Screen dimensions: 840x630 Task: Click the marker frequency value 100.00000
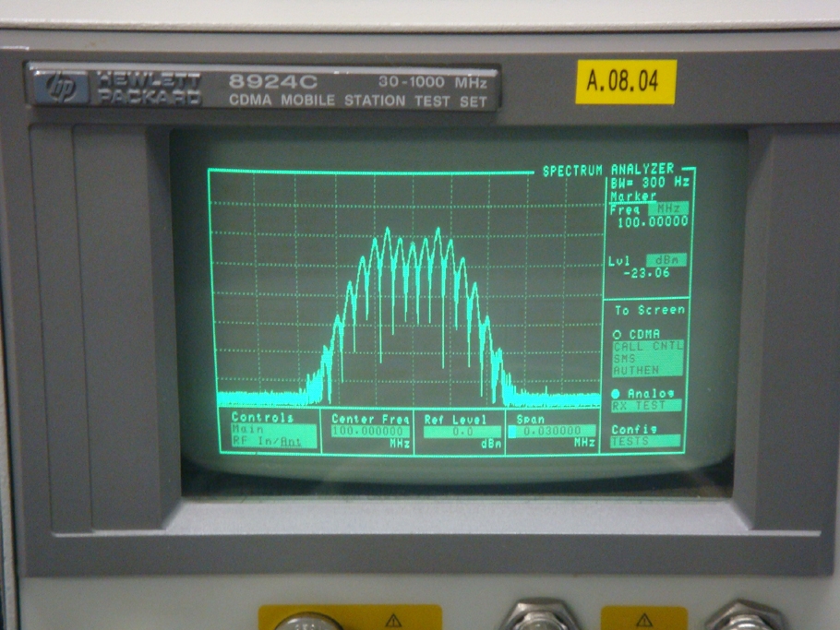click(653, 222)
